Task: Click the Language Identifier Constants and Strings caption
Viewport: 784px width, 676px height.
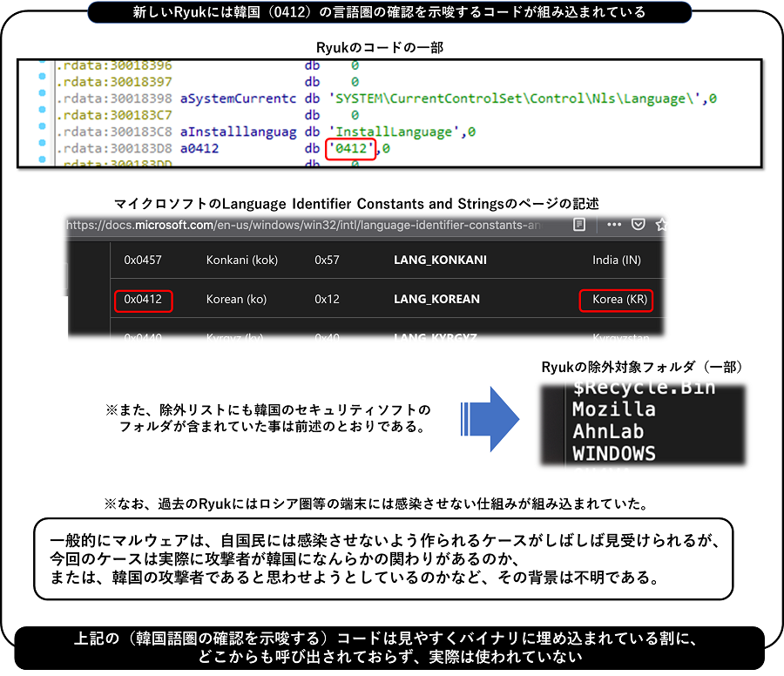Action: [356, 204]
